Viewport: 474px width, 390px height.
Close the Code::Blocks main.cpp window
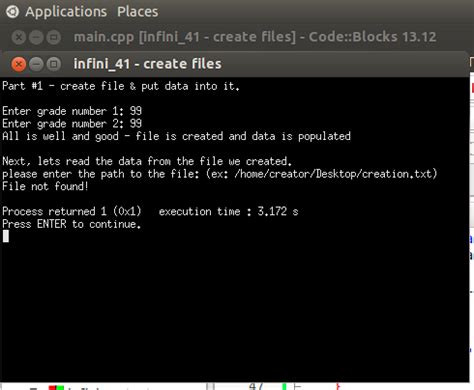tap(19, 37)
